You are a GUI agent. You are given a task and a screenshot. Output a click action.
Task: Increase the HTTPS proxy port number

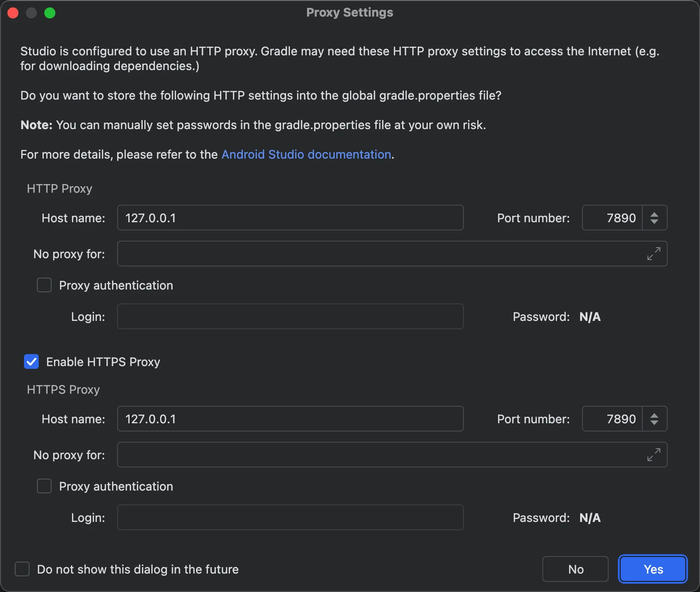(654, 415)
